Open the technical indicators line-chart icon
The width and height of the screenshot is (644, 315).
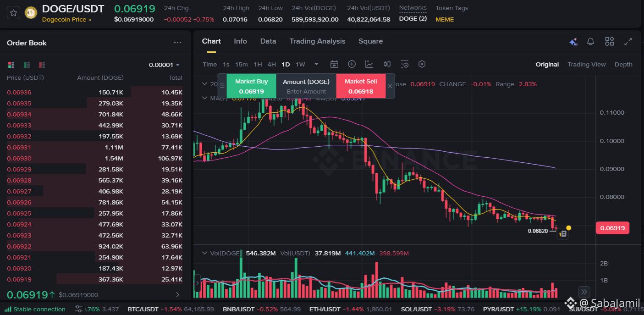point(369,64)
